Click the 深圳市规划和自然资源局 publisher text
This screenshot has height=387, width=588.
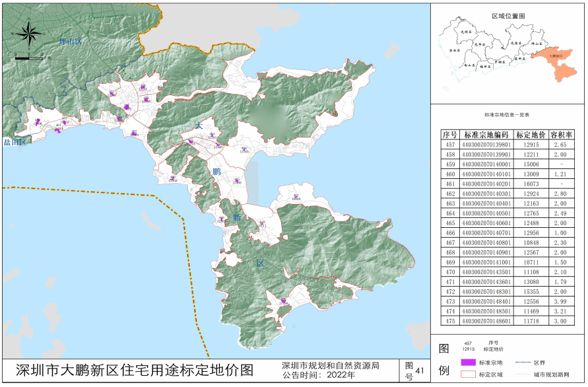point(330,365)
